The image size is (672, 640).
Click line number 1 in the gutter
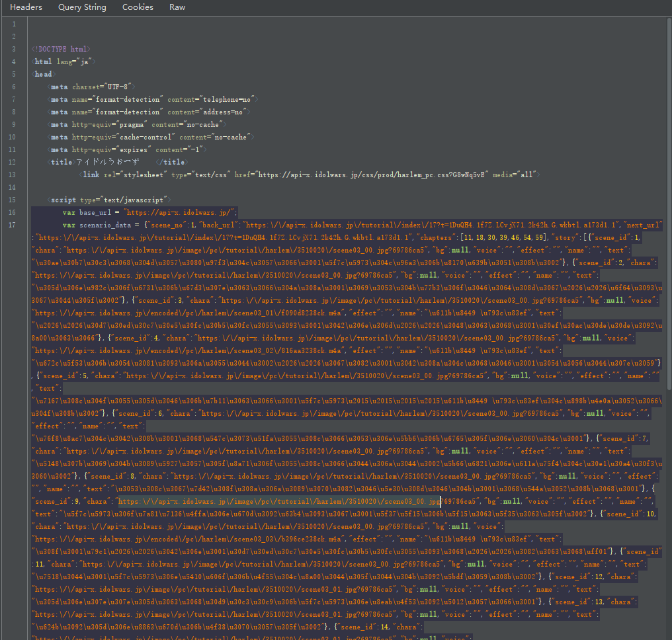14,24
